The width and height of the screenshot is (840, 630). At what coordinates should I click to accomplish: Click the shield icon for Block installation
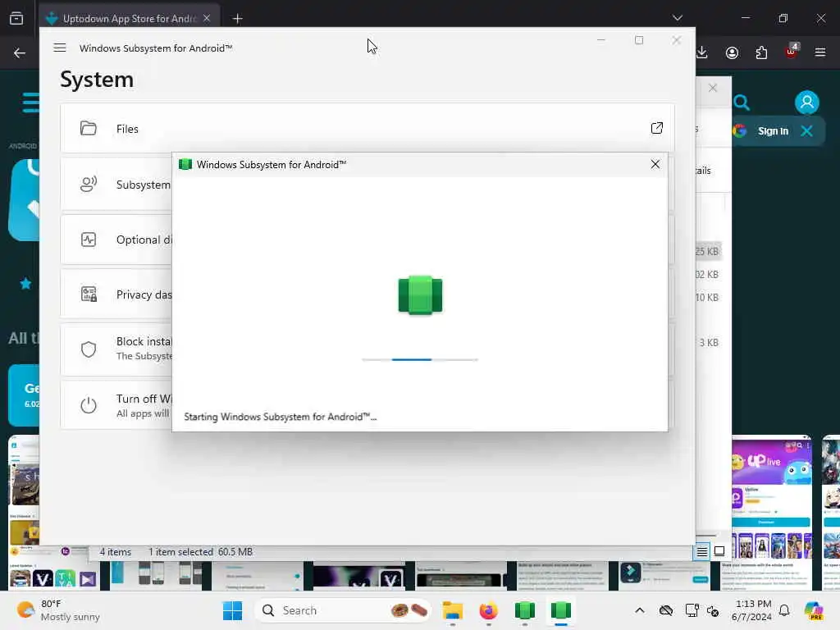click(x=89, y=349)
